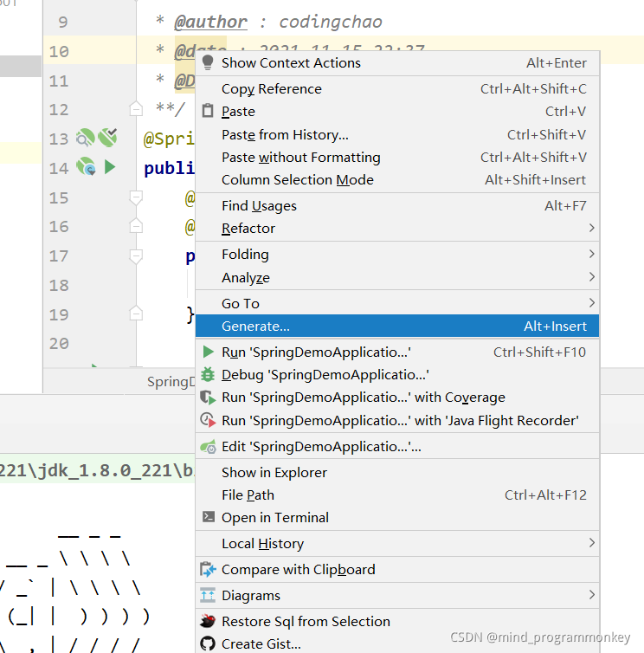Open the Analyze menu entry
The image size is (644, 653).
tap(397, 277)
